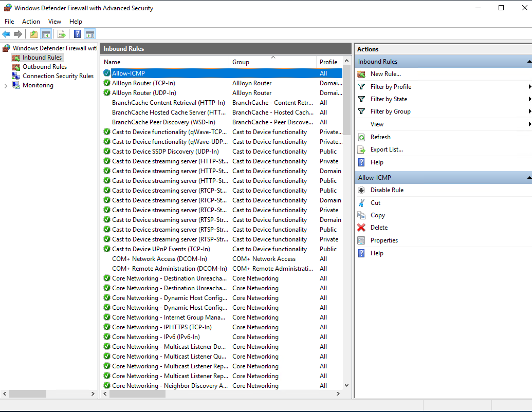Open the View menu in menu bar

(54, 22)
